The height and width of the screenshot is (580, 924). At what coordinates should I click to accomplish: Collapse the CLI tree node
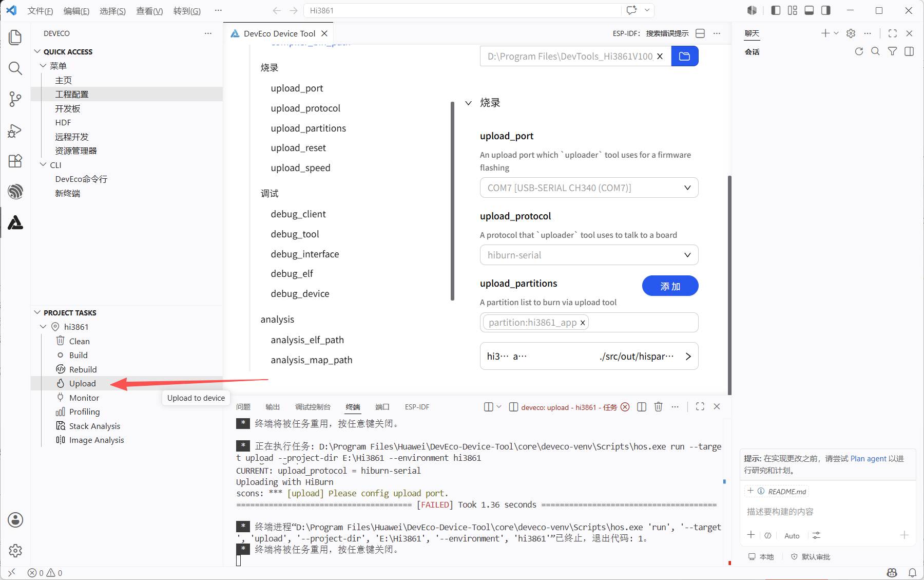(43, 164)
